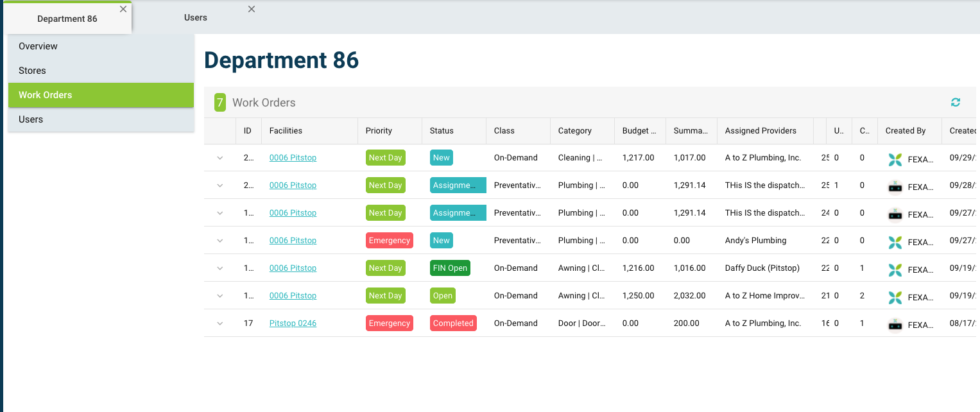Open 0006 Pitstop link in first row

[x=293, y=158]
